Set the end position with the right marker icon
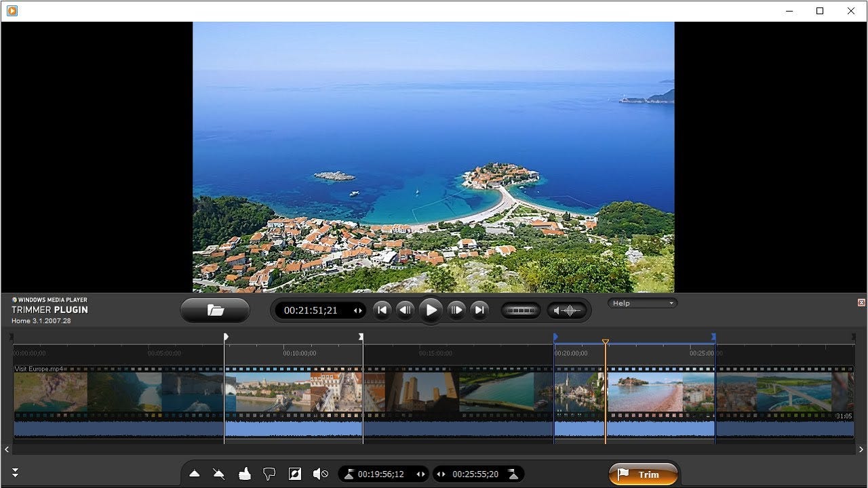868x488 pixels. click(513, 474)
